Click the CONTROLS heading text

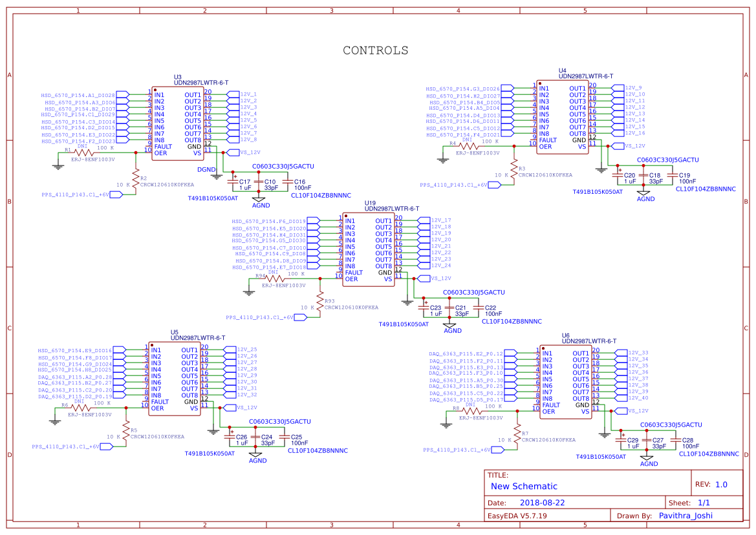coord(377,49)
